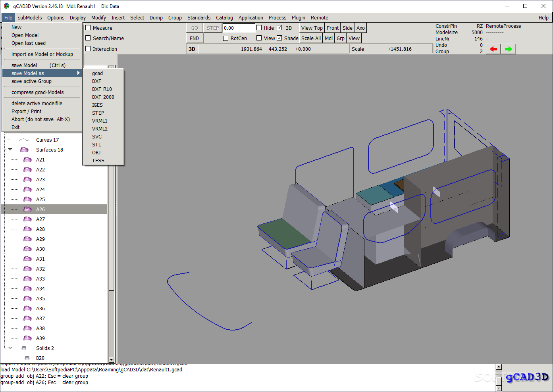Choose OBJ export format
The width and height of the screenshot is (553, 392).
(96, 152)
